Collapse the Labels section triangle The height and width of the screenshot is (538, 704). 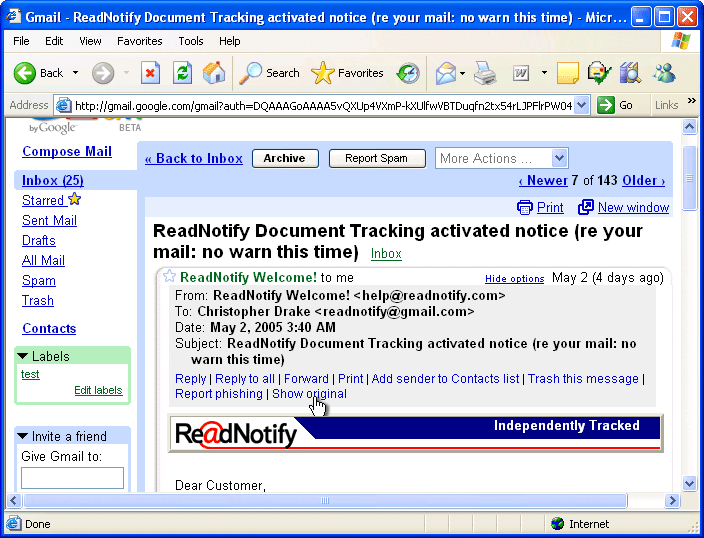[23, 356]
